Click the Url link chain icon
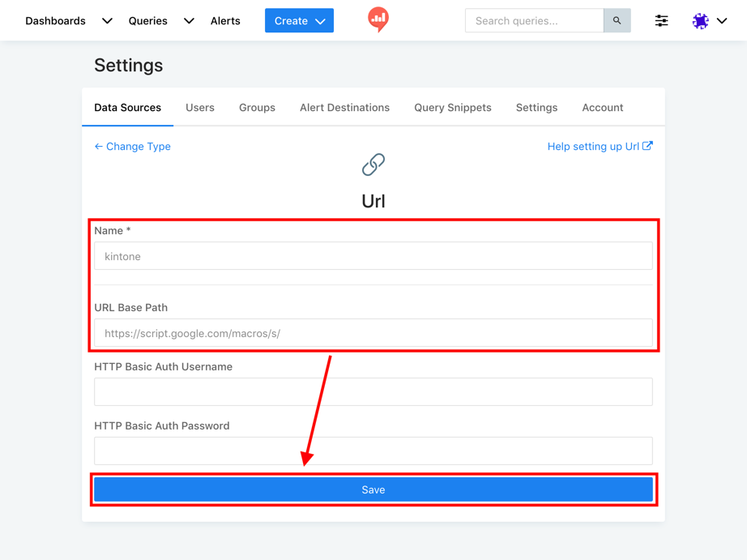Viewport: 747px width, 560px height. coord(373,165)
